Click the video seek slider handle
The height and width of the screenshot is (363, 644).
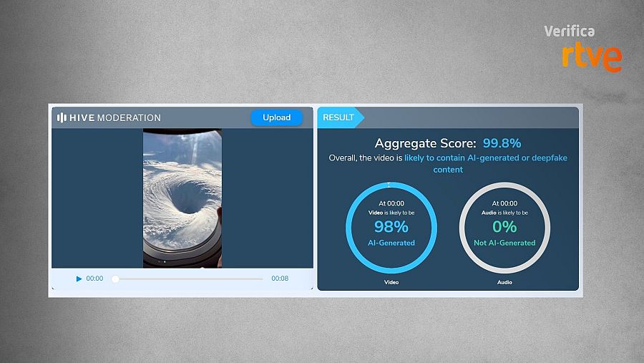pyautogui.click(x=115, y=279)
